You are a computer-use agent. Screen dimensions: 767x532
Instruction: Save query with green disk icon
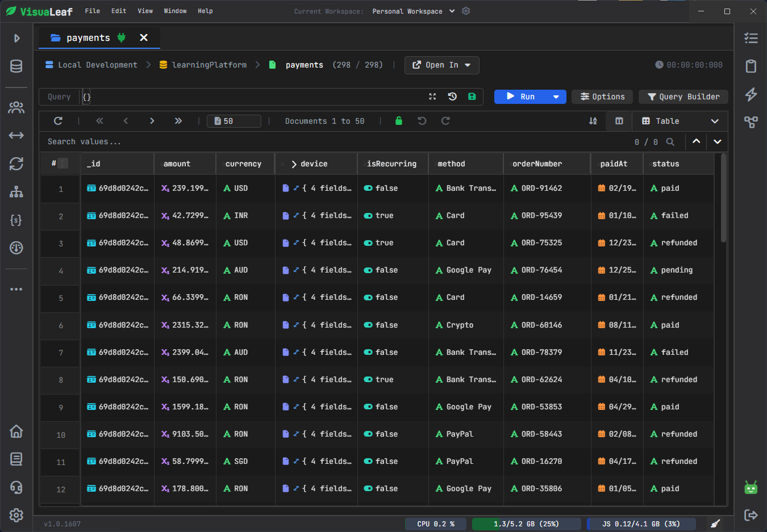click(472, 97)
